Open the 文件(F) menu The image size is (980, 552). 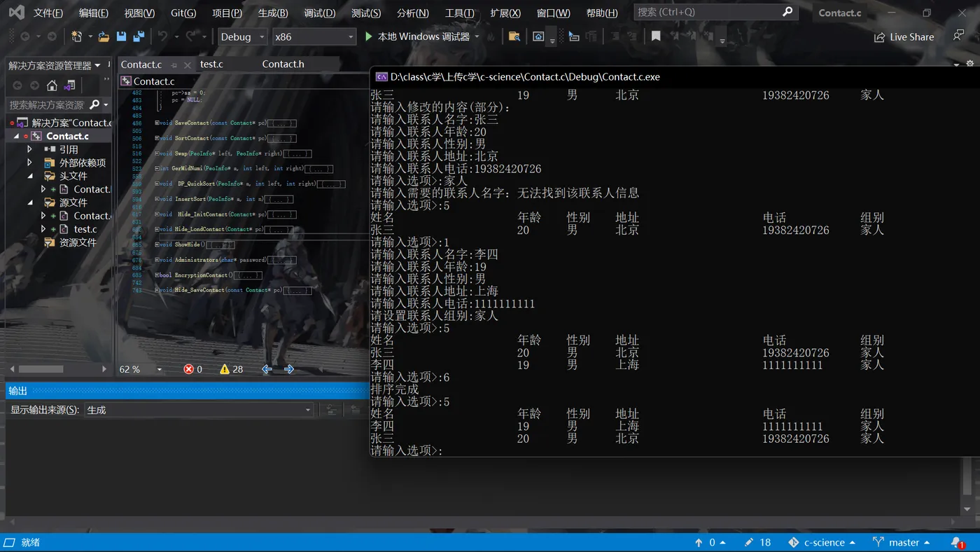point(48,13)
